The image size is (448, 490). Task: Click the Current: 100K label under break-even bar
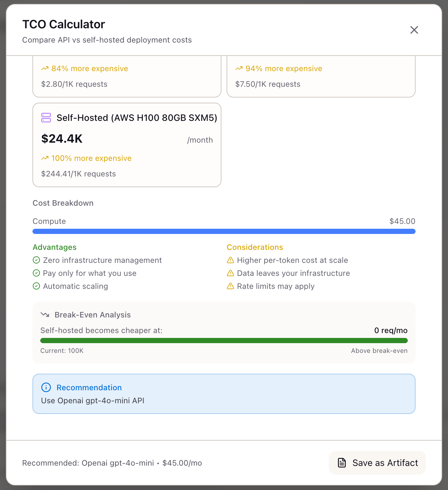point(62,351)
